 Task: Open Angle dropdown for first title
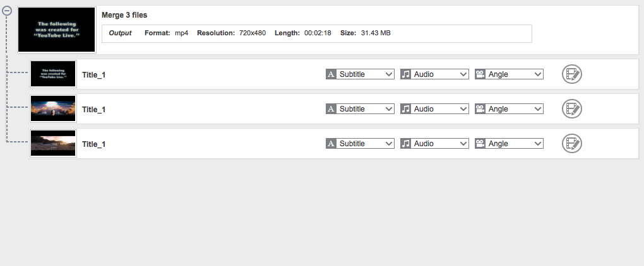[x=515, y=74]
